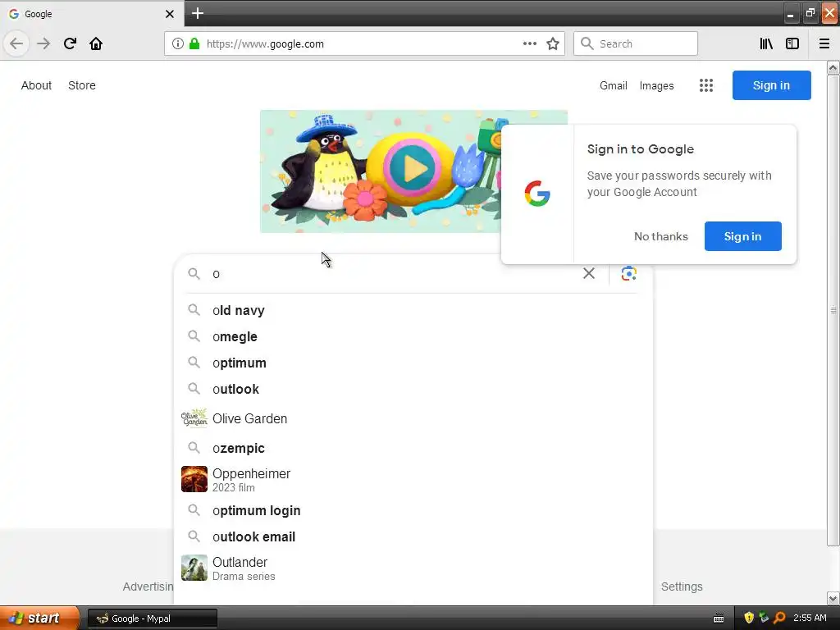
Task: Open the Windows Start menu
Action: (x=39, y=619)
